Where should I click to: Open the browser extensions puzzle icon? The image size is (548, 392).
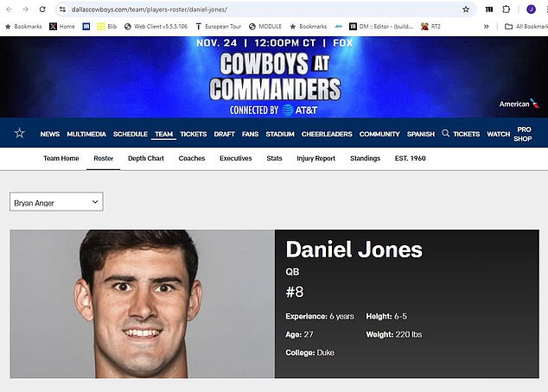pyautogui.click(x=506, y=9)
